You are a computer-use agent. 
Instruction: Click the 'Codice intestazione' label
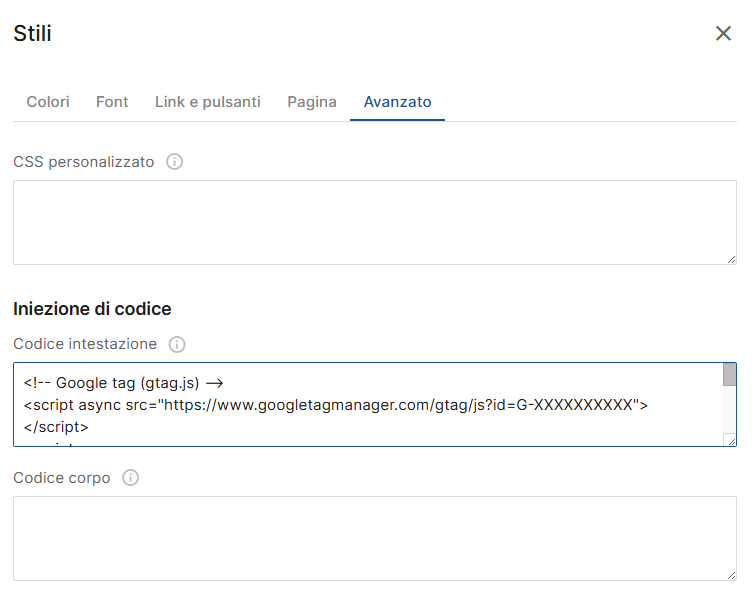85,344
